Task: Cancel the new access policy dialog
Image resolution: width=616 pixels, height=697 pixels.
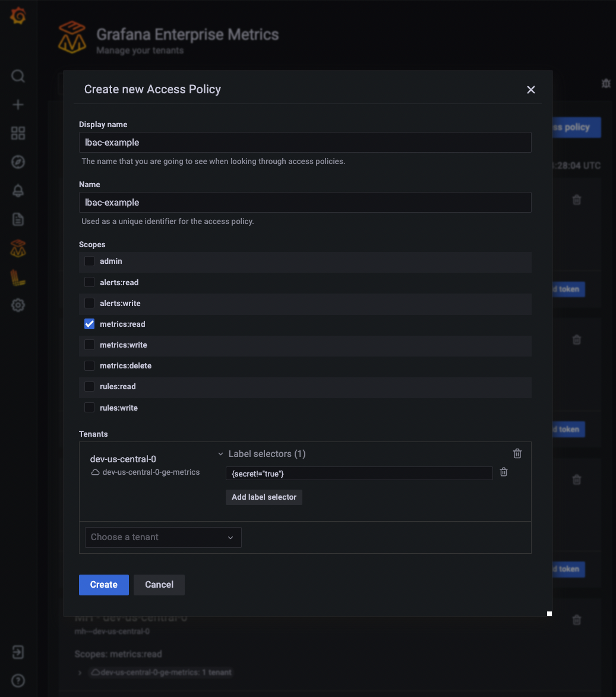Action: coord(159,585)
